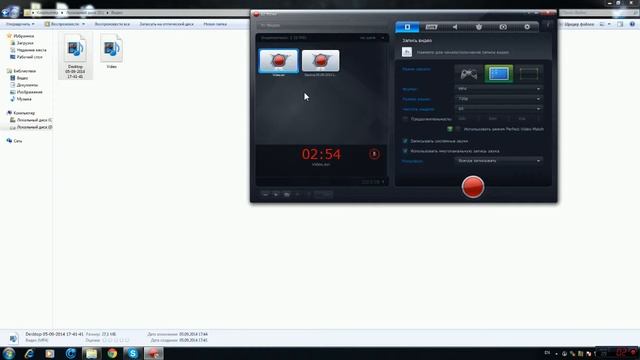Click the keyboard shortcut icon under Запись видео
Image resolution: width=640 pixels, height=360 pixels.
pos(407,52)
